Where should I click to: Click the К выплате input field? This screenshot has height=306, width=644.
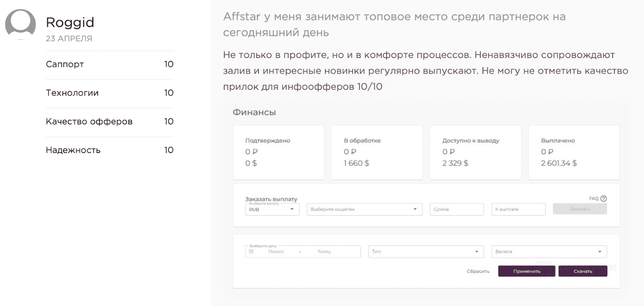pos(518,209)
